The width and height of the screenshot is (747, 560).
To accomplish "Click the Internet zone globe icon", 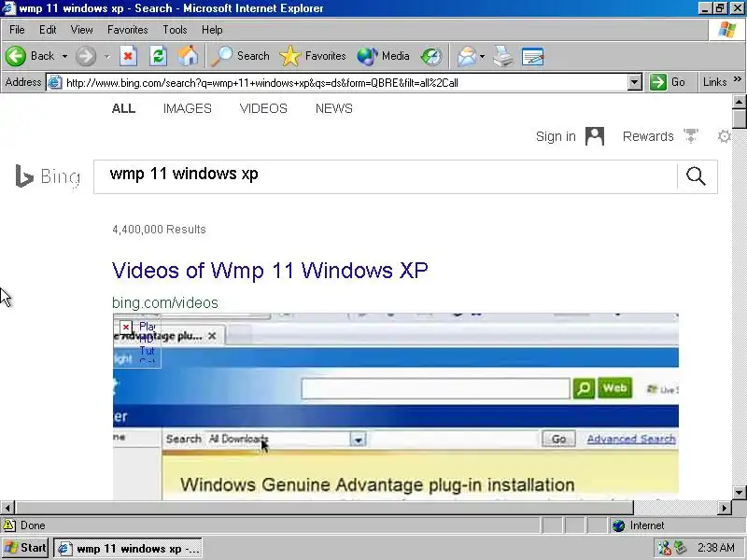I will 619,525.
